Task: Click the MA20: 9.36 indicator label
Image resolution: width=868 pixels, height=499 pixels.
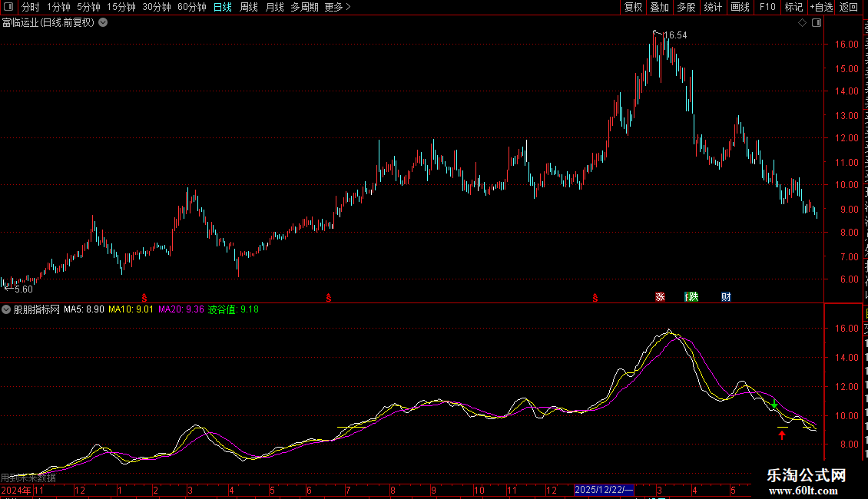Action: tap(181, 309)
